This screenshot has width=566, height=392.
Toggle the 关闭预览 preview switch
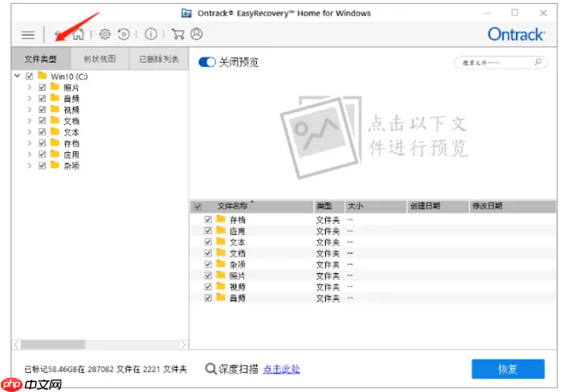click(207, 62)
